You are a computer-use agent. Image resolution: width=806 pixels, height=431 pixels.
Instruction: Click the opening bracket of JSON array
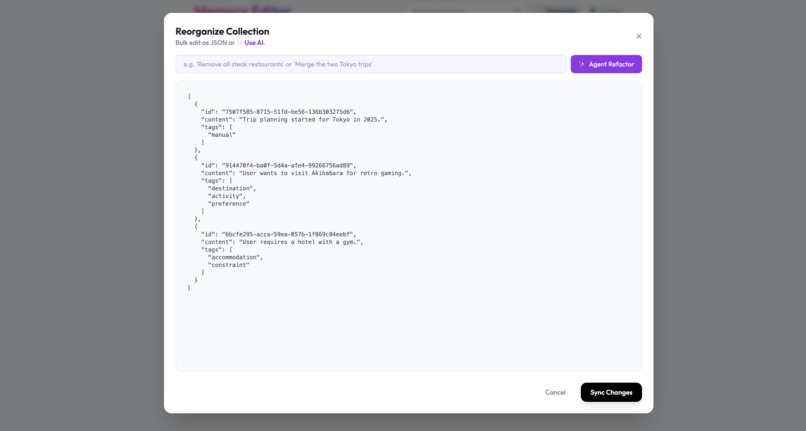189,96
